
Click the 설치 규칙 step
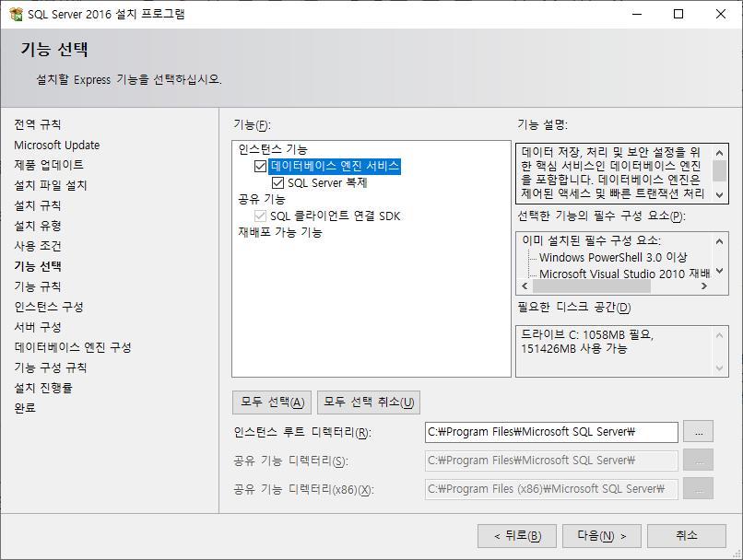38,205
